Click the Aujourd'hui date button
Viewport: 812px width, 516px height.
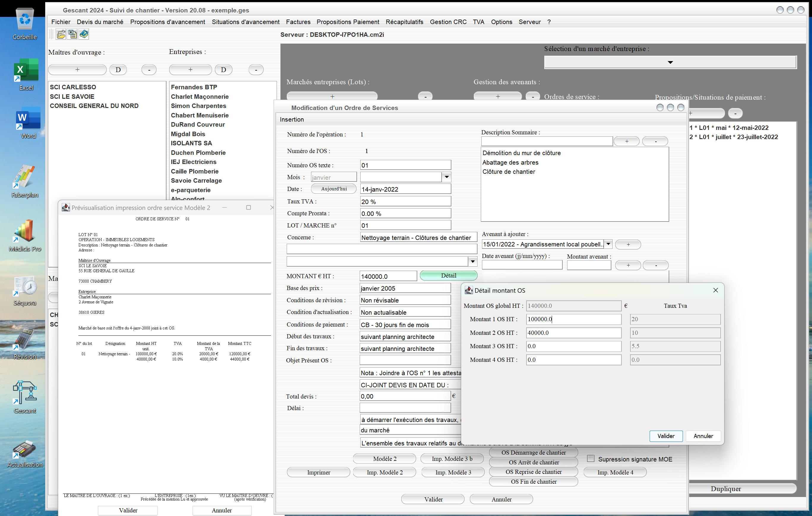coord(334,189)
